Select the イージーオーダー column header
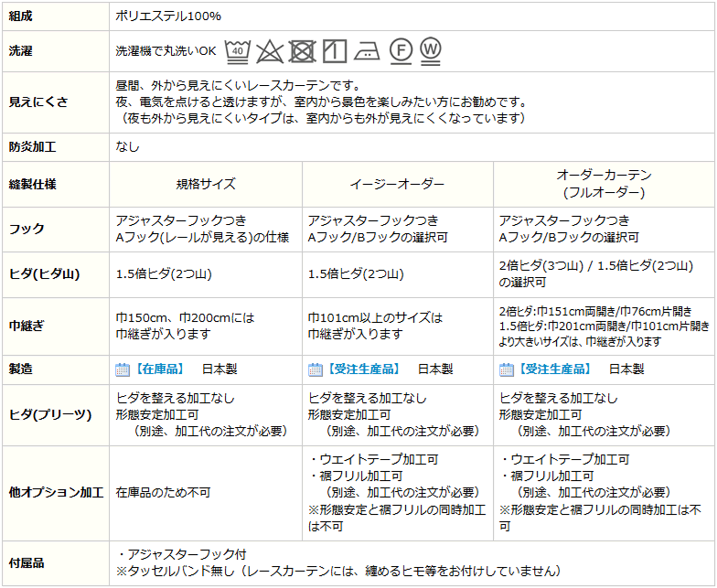The image size is (717, 588). tap(397, 184)
